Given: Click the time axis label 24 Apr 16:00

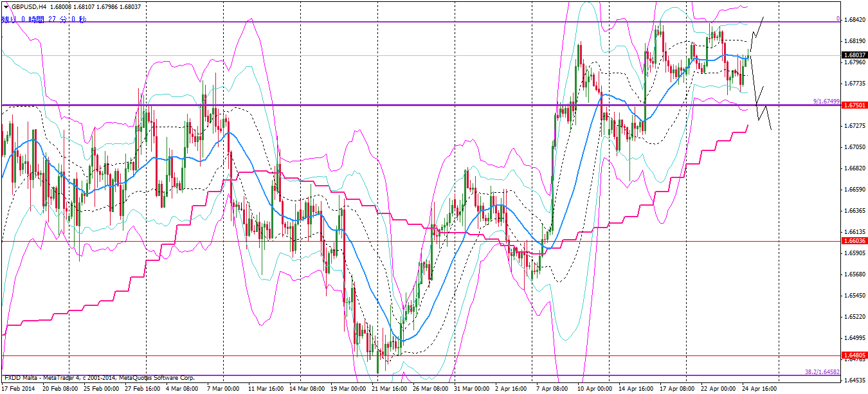Looking at the screenshot, I should click(759, 389).
